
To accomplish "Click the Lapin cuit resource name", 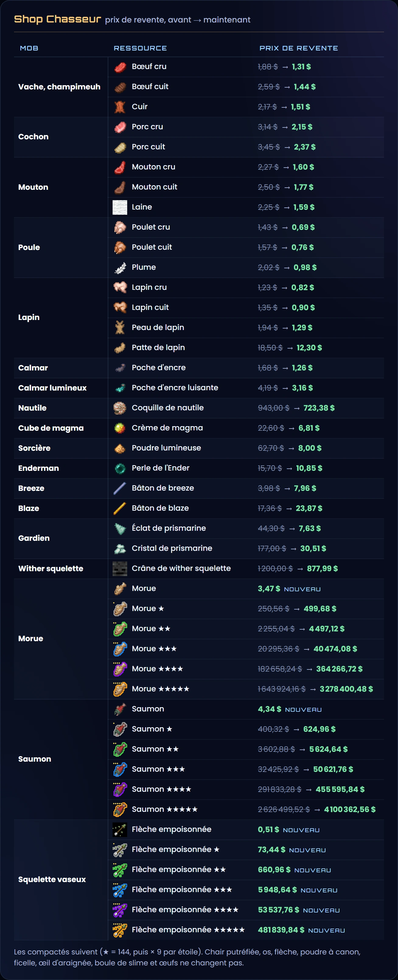I will coord(150,308).
